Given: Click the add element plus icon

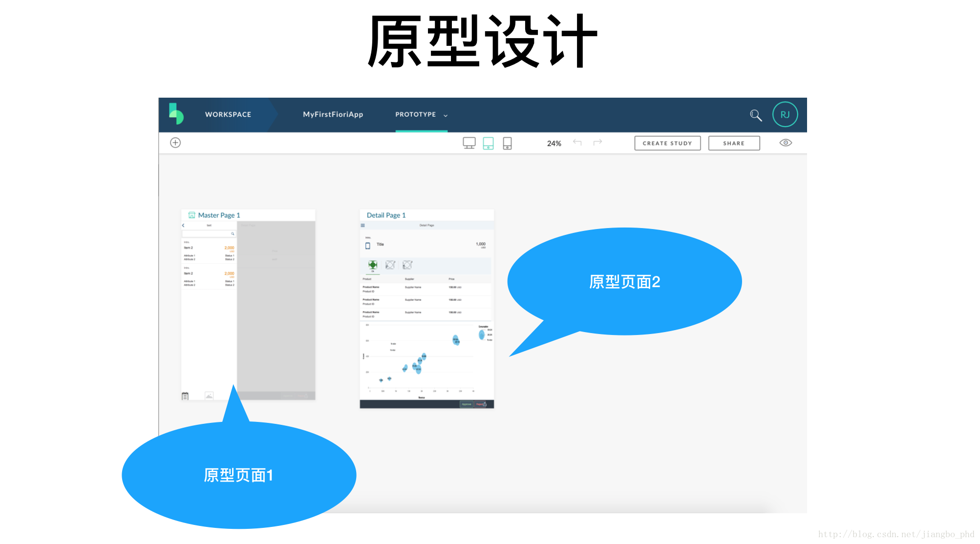Looking at the screenshot, I should [x=177, y=142].
